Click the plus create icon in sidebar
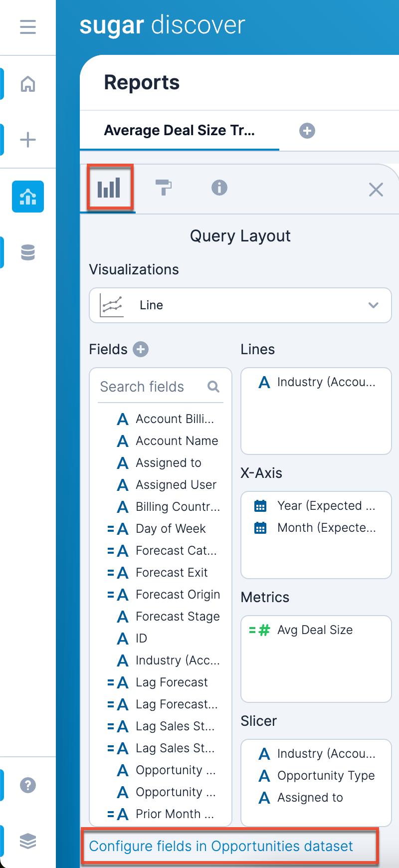Image resolution: width=399 pixels, height=868 pixels. pyautogui.click(x=28, y=139)
